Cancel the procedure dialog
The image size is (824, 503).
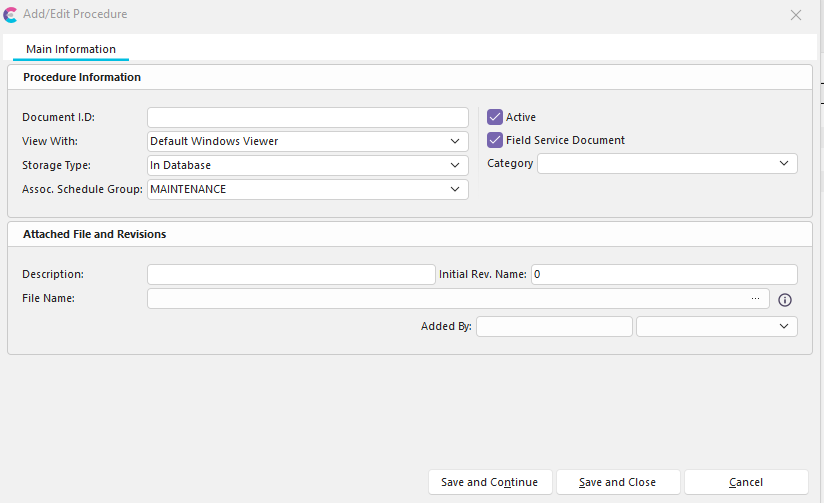[x=746, y=482]
